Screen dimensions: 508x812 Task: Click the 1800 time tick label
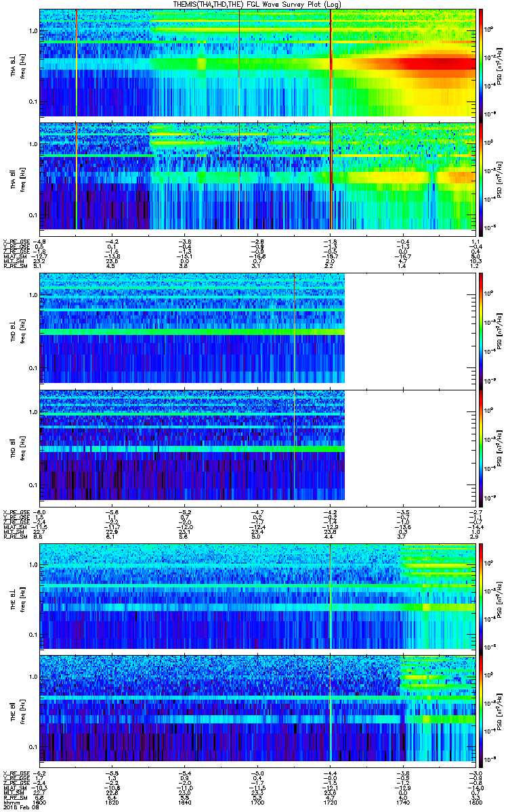tap(475, 802)
